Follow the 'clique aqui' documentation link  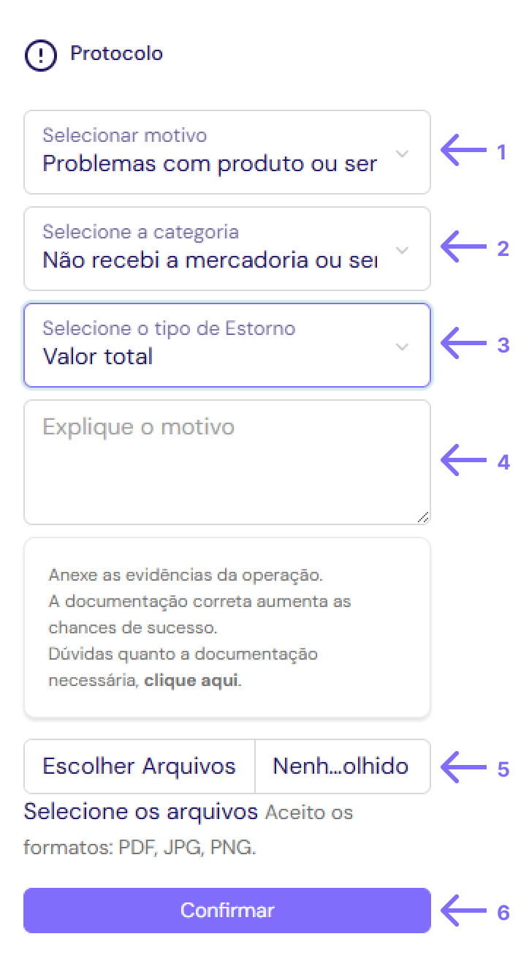coord(191,681)
